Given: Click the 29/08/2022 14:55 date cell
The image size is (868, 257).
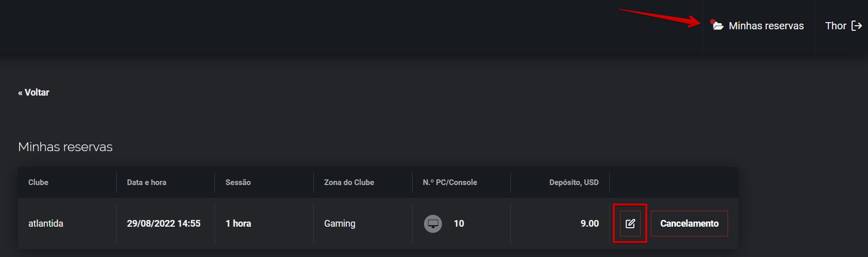Looking at the screenshot, I should (164, 224).
